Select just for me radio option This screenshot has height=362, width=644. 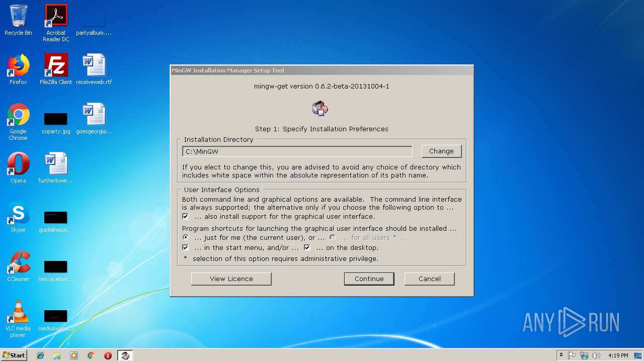coord(185,237)
